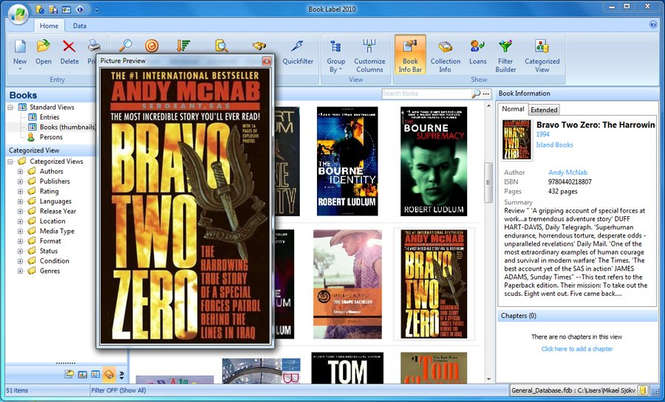Click the Island Books publisher link
Screen dimensions: 665x402
pyautogui.click(x=554, y=145)
